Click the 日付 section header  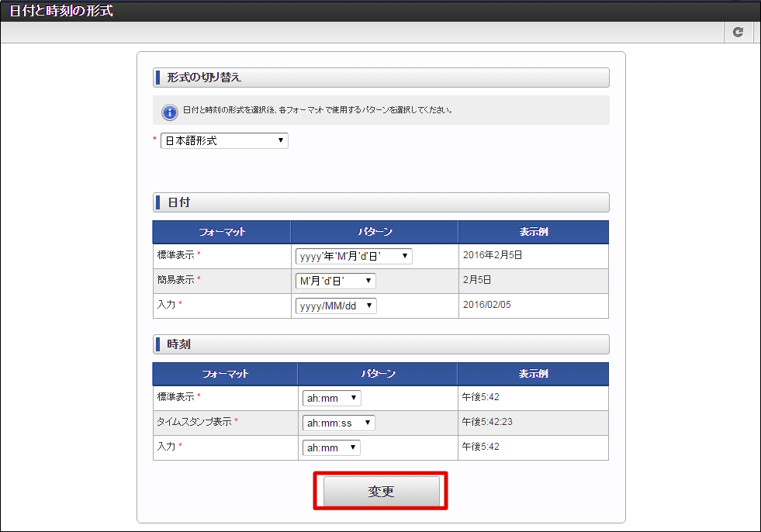click(381, 202)
